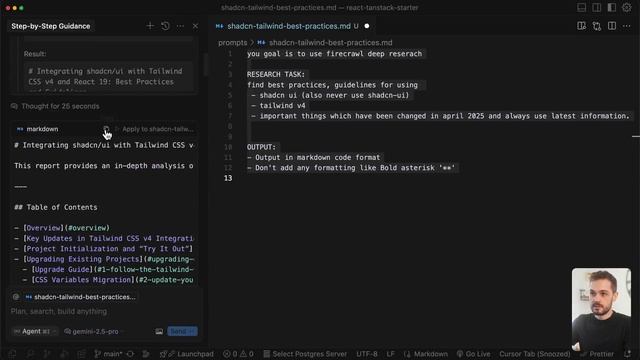This screenshot has height=360, width=640.
Task: Click the [Overview](#overview) line
Action: [x=62, y=228]
